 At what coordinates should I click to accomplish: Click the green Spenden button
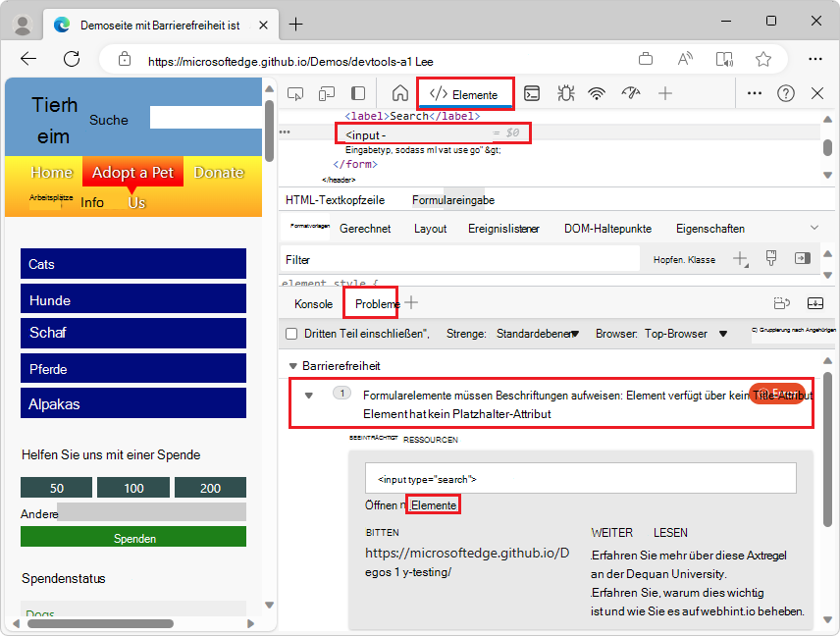133,538
